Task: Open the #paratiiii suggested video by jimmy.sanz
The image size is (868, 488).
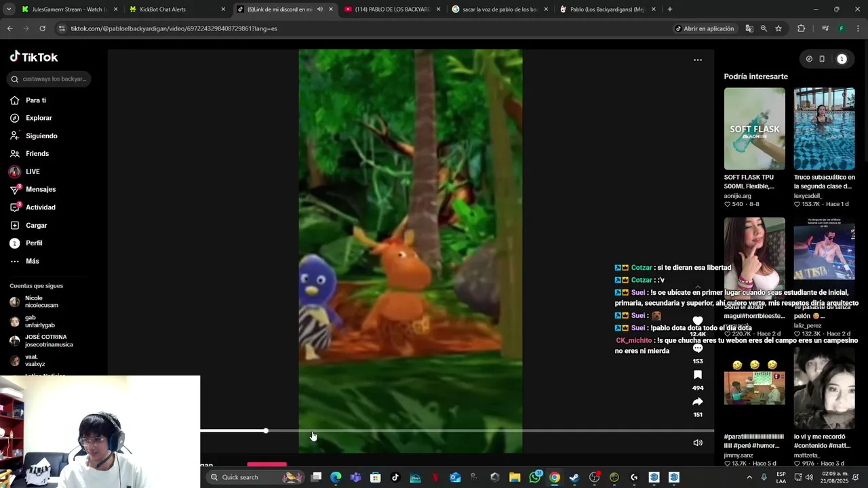Action: [x=754, y=389]
